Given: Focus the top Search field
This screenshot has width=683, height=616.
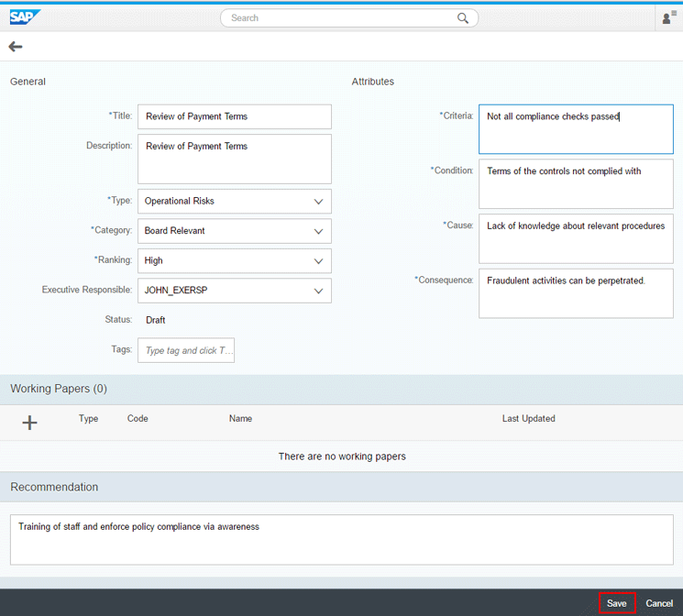Looking at the screenshot, I should (x=349, y=18).
